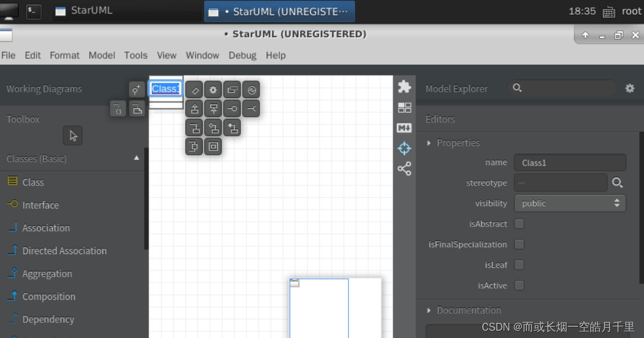
Task: Add provided interface lollipop icon
Action: pyautogui.click(x=232, y=109)
